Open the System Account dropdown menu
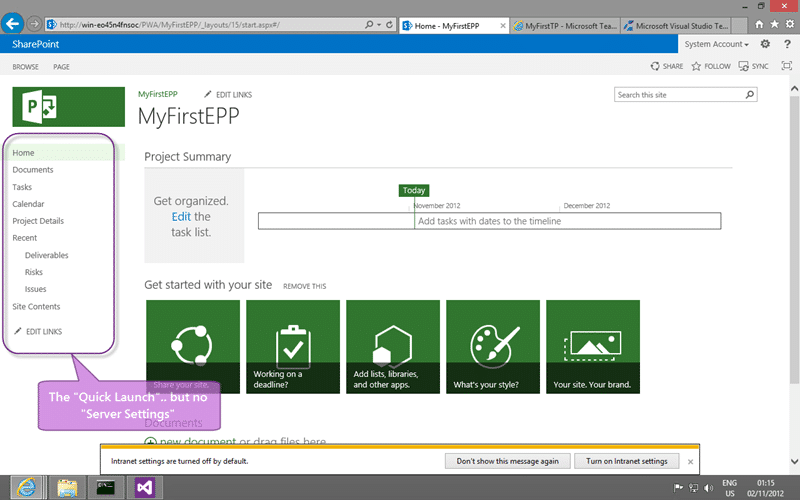The height and width of the screenshot is (500, 800). 716,44
